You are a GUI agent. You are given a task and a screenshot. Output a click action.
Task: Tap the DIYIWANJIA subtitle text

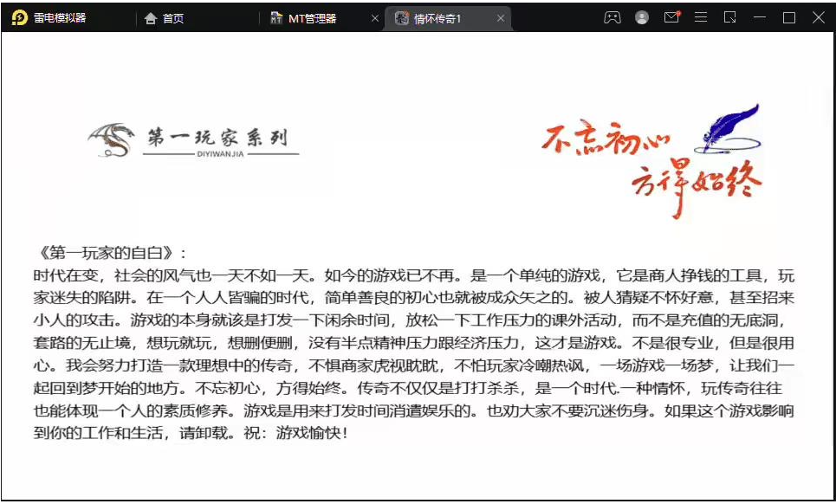click(x=221, y=155)
